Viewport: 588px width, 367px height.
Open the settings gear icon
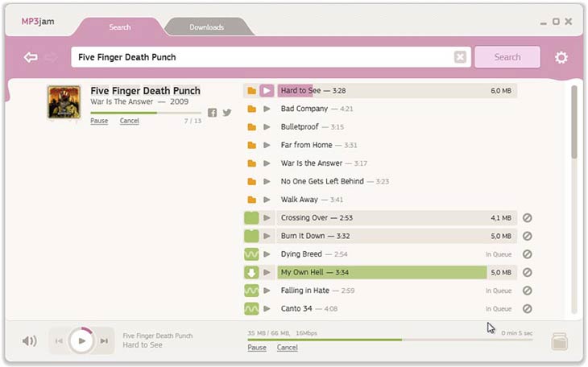tap(561, 57)
